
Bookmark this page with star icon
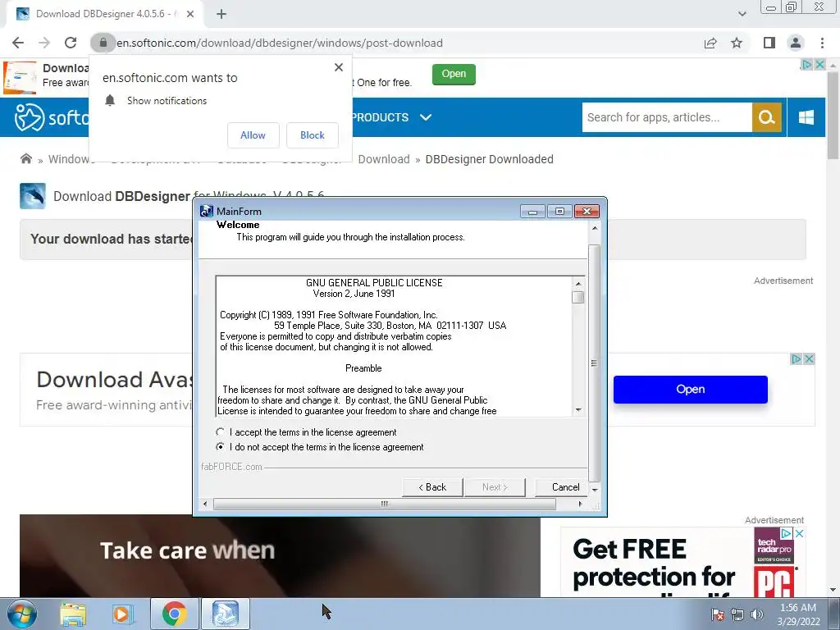pos(737,43)
